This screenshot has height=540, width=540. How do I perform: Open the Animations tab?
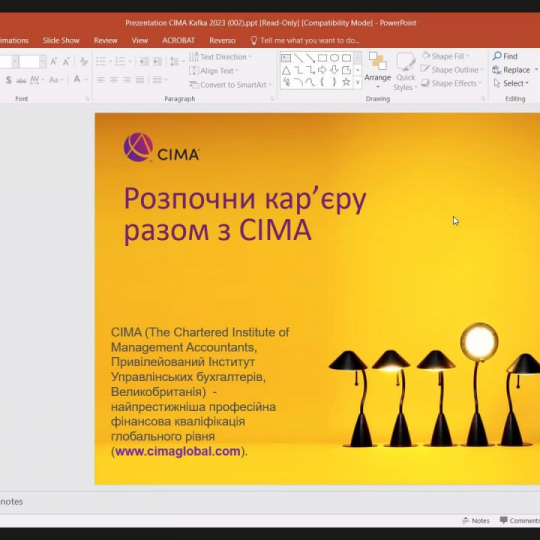point(14,41)
